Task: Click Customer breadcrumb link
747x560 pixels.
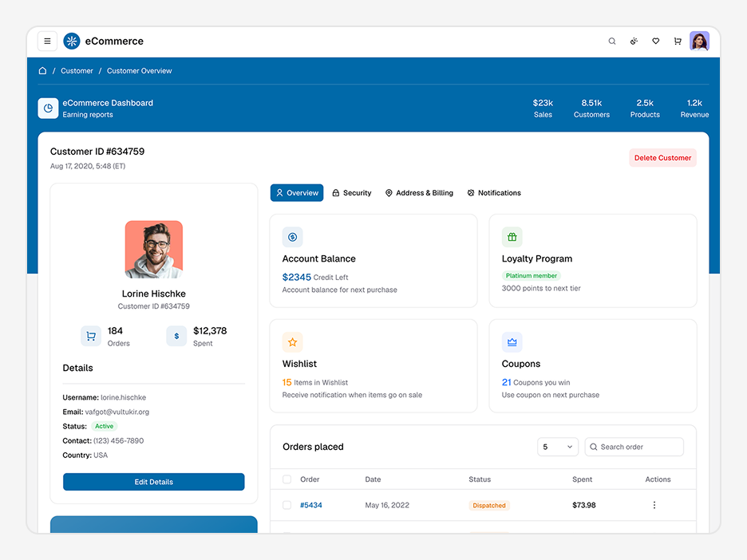Action: tap(77, 70)
